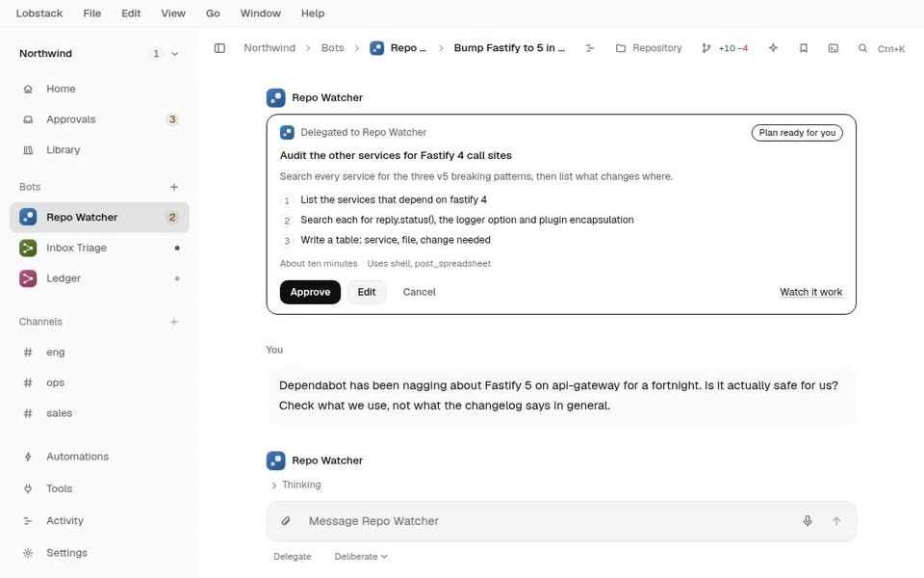924x578 pixels.
Task: Open the File menu
Action: click(x=92, y=13)
